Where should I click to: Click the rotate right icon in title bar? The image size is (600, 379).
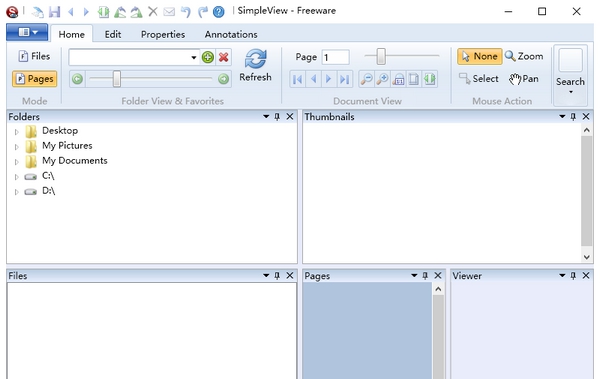136,12
